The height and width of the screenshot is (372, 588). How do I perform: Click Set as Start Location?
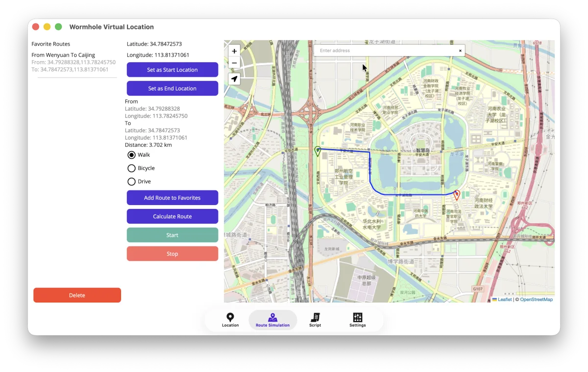coord(172,70)
